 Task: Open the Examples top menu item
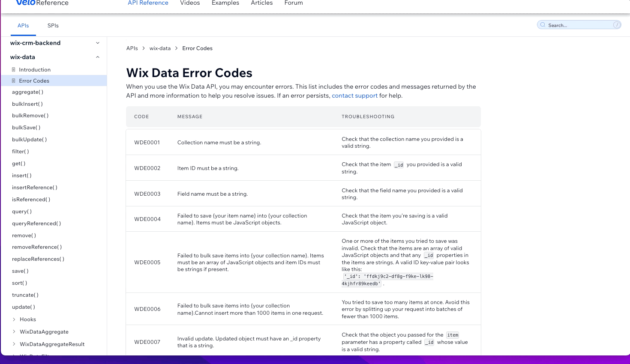pos(225,3)
